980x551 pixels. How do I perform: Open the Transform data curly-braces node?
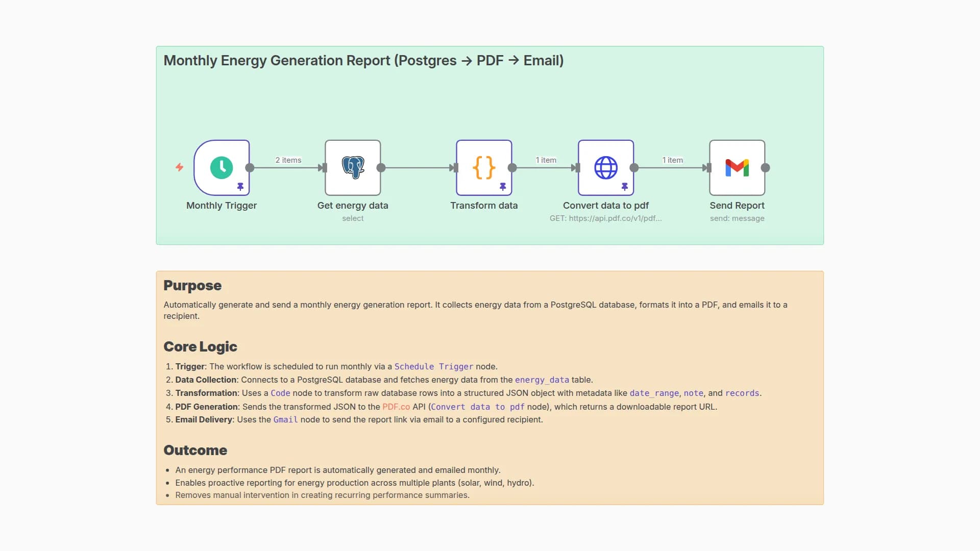click(x=484, y=167)
